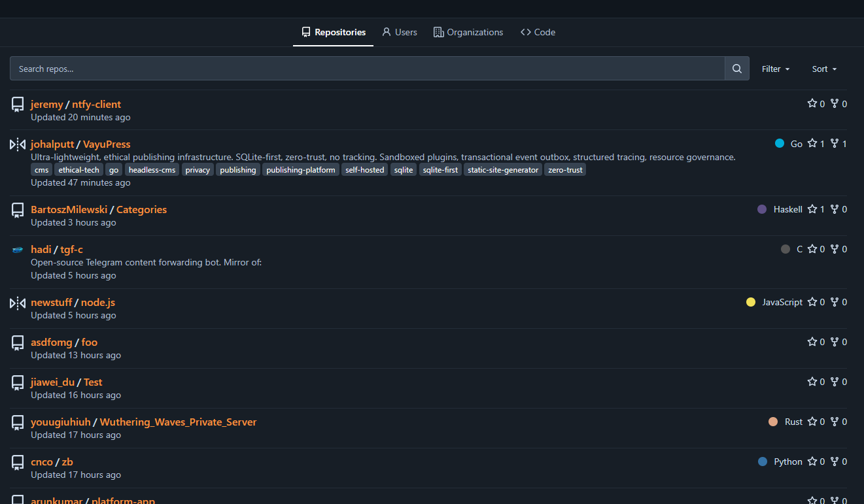Select the privacy topic tag

tap(198, 170)
